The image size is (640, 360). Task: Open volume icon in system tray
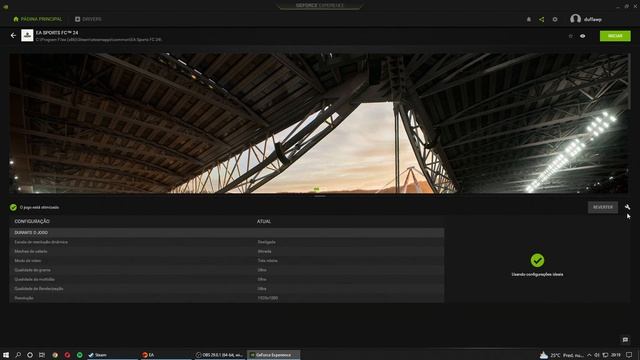click(x=597, y=355)
